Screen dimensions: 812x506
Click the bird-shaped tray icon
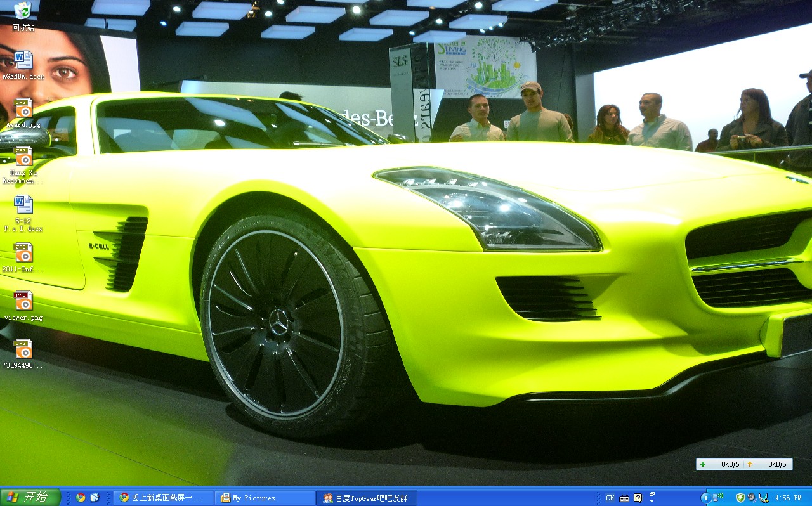(x=763, y=498)
